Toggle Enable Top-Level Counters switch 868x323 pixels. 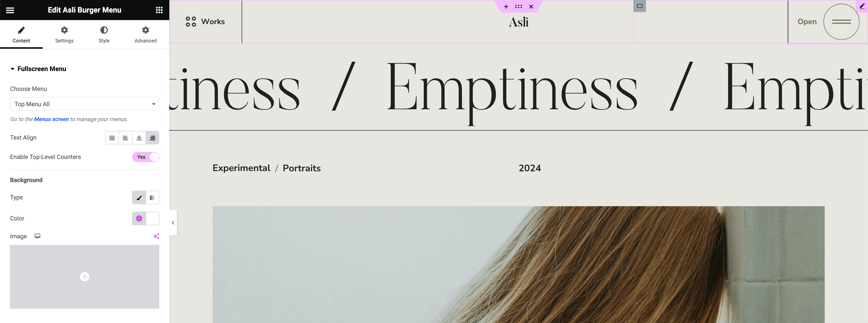click(x=146, y=157)
